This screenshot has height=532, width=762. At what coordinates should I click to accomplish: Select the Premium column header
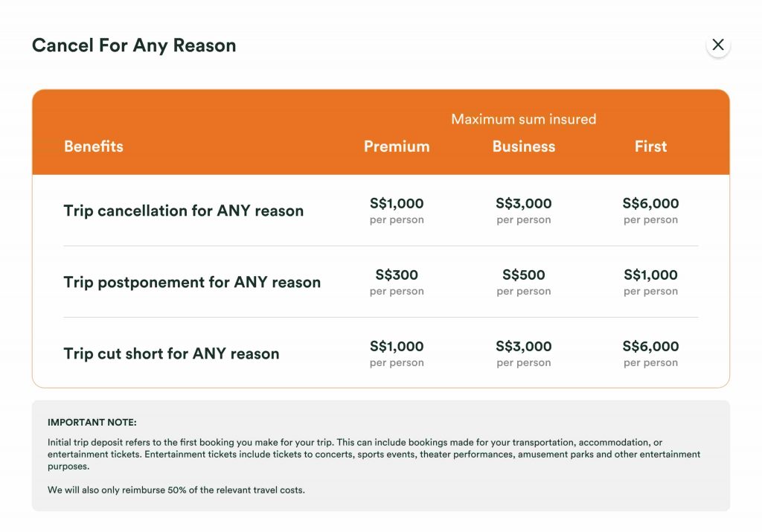tap(397, 147)
